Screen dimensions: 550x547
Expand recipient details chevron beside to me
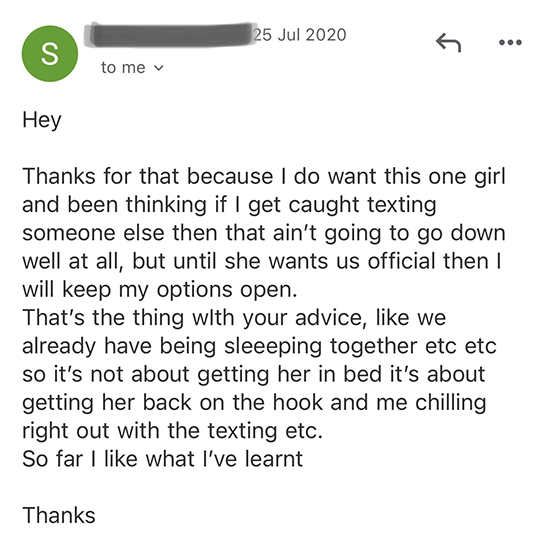(x=159, y=68)
